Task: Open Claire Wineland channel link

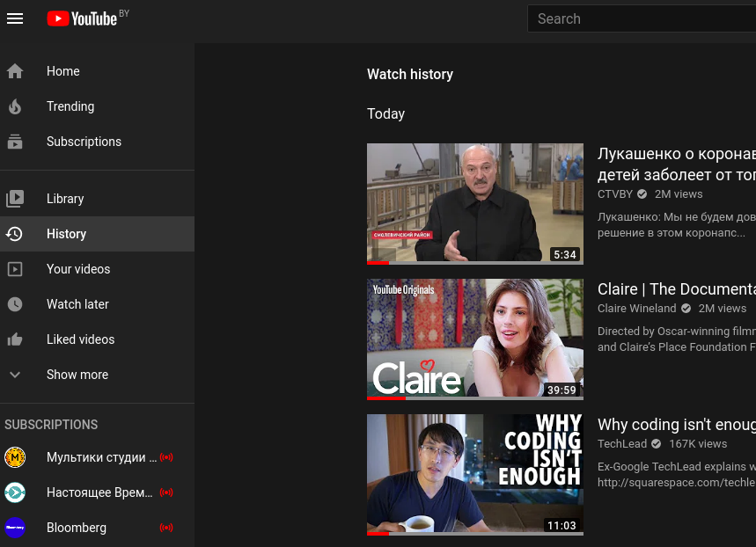Action: pyautogui.click(x=637, y=309)
